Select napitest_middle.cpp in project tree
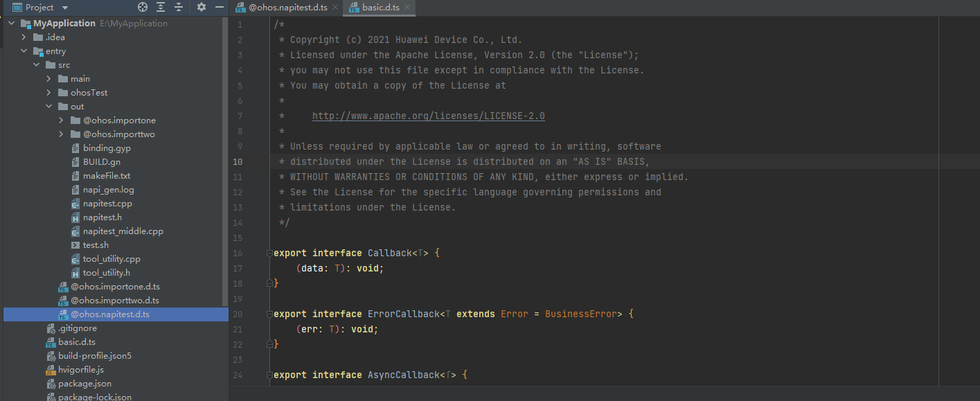 [123, 231]
